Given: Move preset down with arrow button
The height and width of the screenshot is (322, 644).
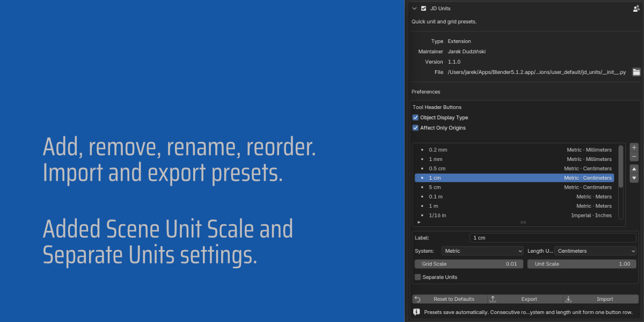Looking at the screenshot, I should pos(634,178).
